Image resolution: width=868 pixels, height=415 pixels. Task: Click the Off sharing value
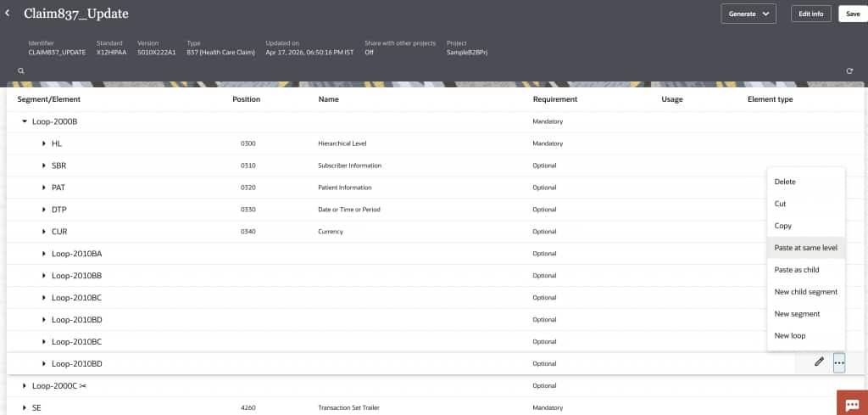369,52
